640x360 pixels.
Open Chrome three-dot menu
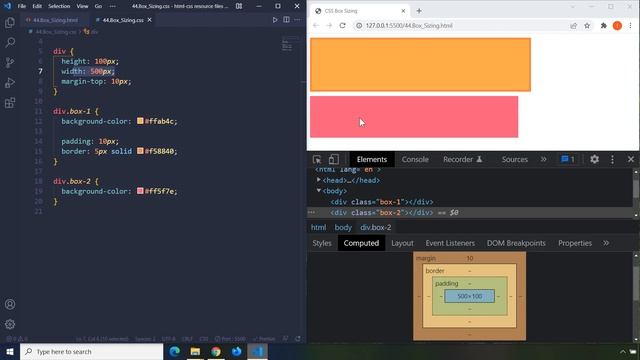click(x=630, y=26)
